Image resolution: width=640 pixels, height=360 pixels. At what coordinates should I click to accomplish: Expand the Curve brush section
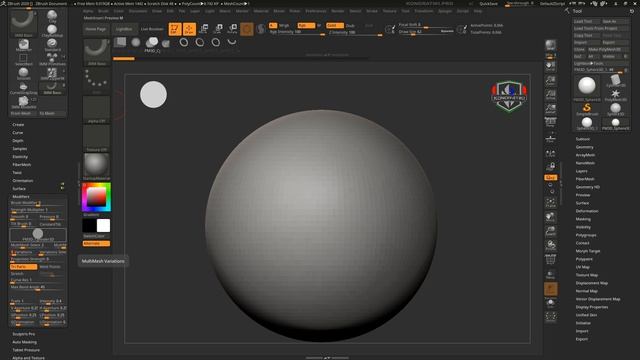coord(18,133)
